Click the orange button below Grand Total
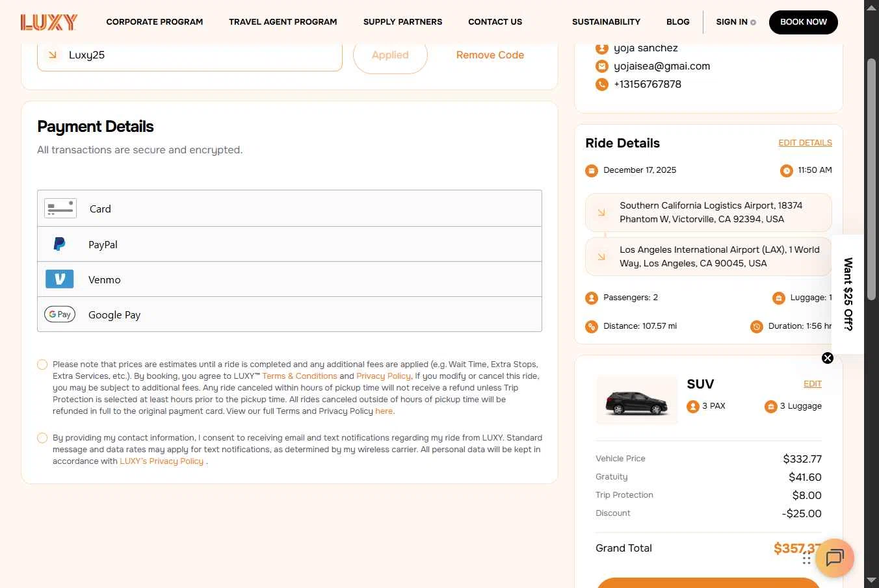 709,583
